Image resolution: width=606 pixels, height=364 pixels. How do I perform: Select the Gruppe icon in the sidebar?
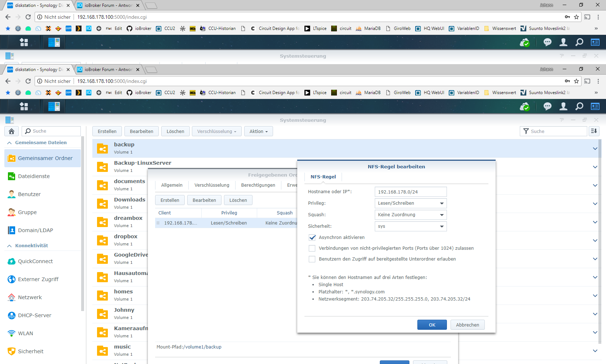tap(12, 212)
